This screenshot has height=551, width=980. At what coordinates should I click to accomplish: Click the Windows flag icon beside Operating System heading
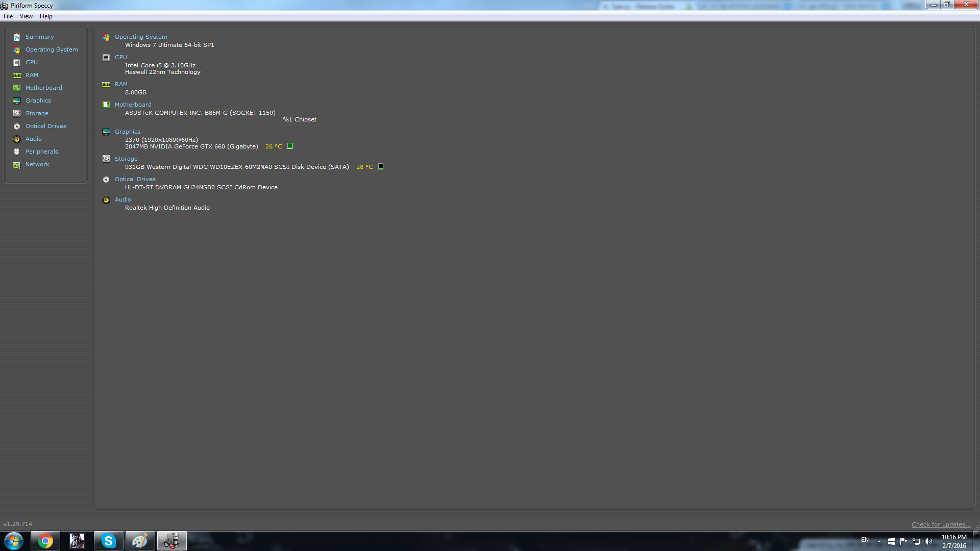click(x=106, y=37)
